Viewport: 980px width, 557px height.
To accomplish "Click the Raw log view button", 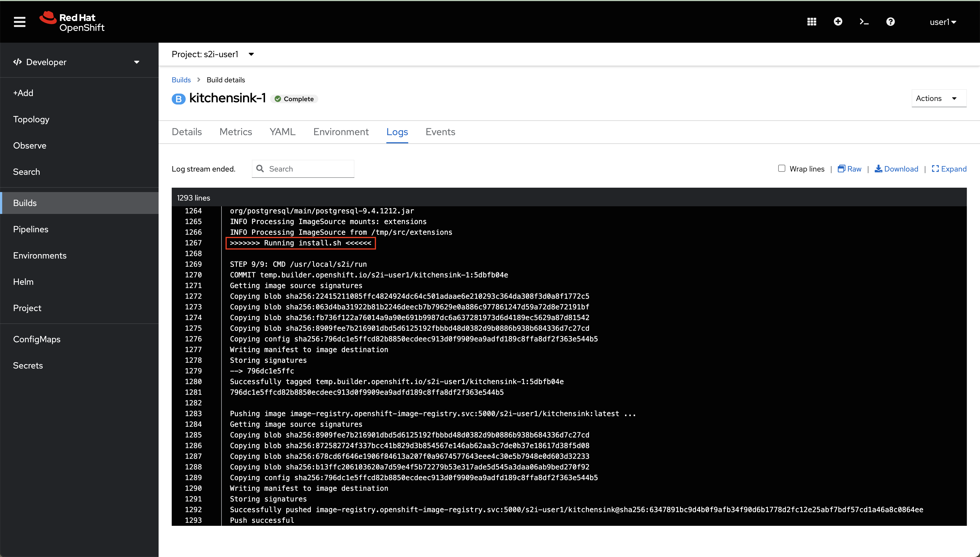I will pos(849,168).
